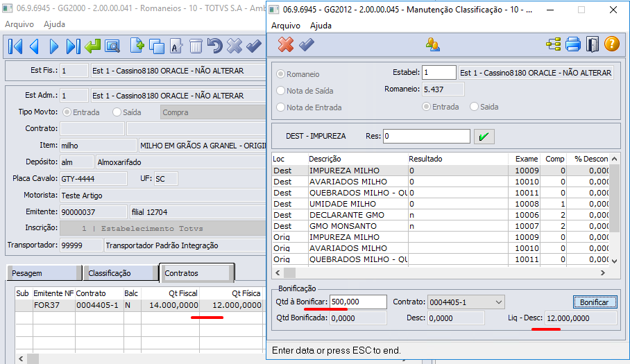Screen dimensions: 630x364
Task: Click the Bonificar button
Action: (x=595, y=302)
